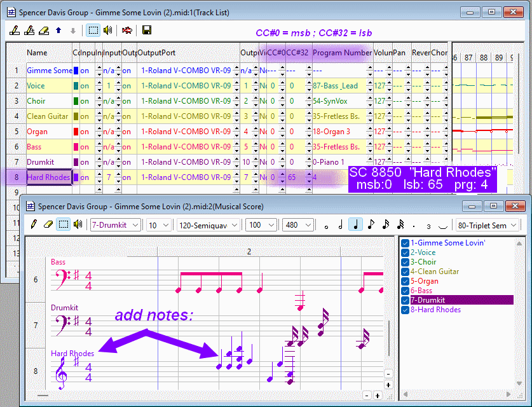Click row number 7 Drumkit header
The height and width of the screenshot is (407, 532).
[17, 162]
